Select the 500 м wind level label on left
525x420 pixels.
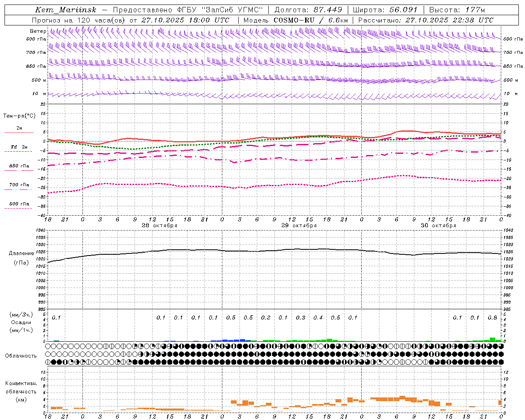pyautogui.click(x=39, y=80)
